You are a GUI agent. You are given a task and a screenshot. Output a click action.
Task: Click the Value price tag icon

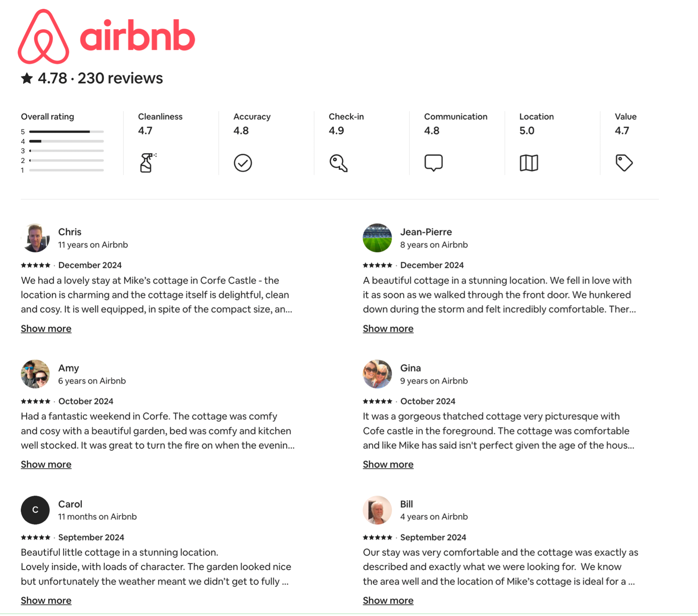(x=624, y=163)
